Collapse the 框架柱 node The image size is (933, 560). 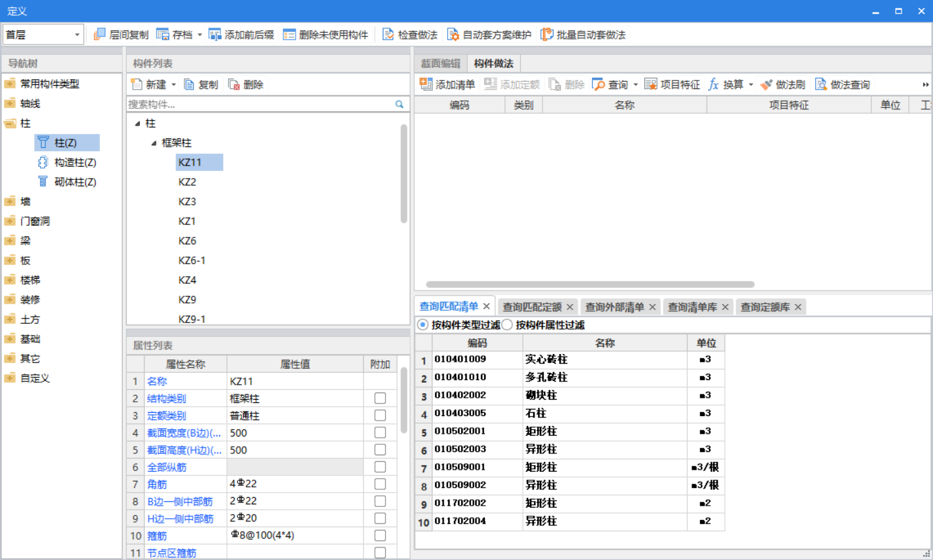pyautogui.click(x=154, y=143)
